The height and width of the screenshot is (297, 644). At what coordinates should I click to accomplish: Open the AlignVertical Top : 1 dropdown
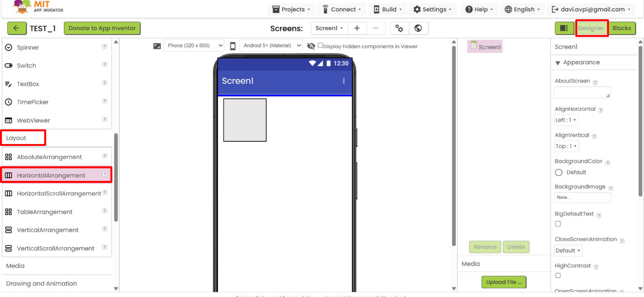[x=566, y=146]
